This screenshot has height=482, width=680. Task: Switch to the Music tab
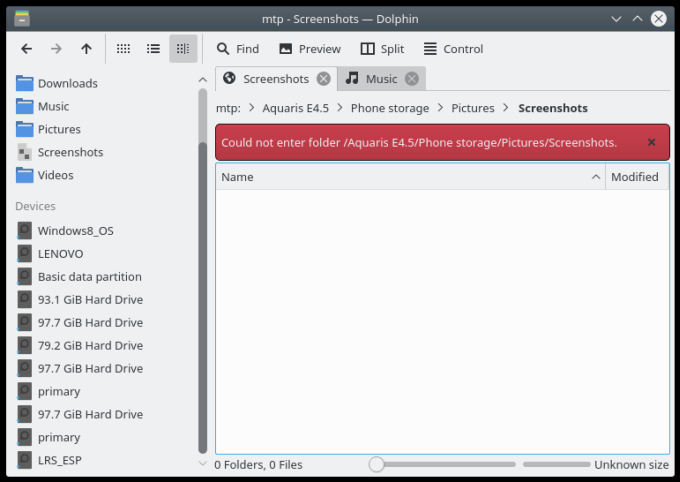[x=381, y=79]
